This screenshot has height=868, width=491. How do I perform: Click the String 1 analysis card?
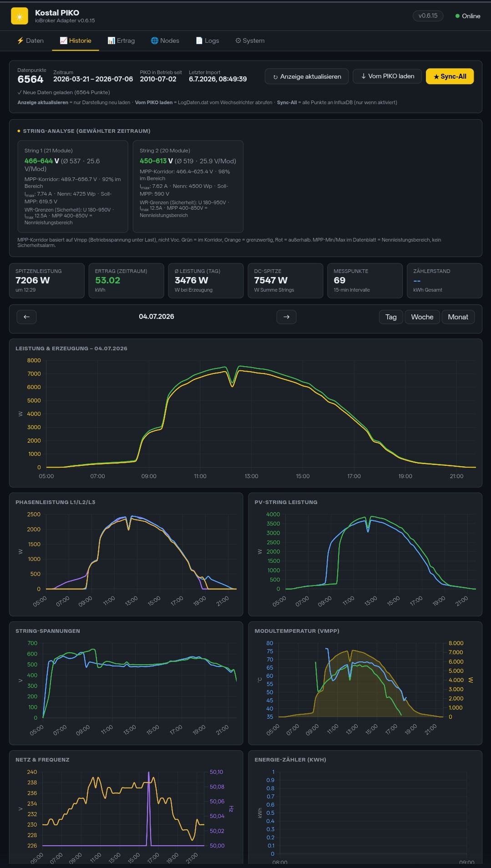(73, 187)
